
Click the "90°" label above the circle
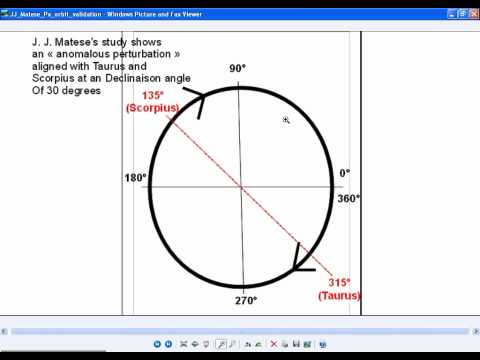pyautogui.click(x=237, y=68)
